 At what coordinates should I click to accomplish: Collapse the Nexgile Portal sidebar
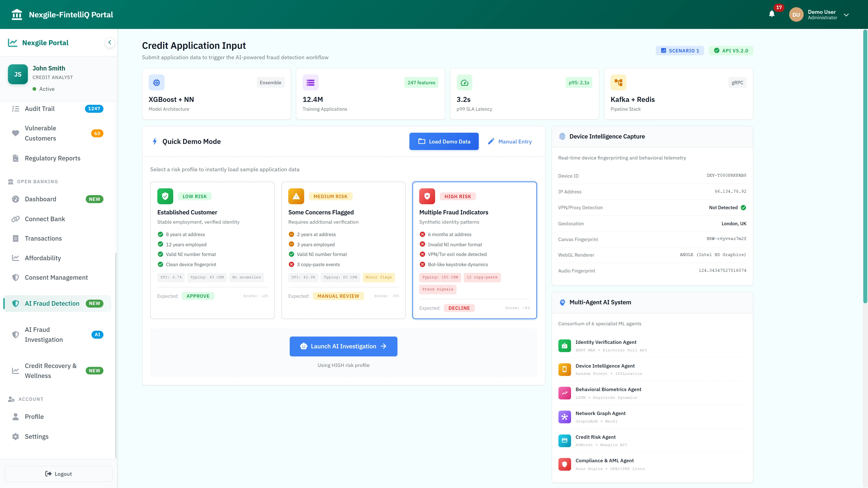pos(109,42)
